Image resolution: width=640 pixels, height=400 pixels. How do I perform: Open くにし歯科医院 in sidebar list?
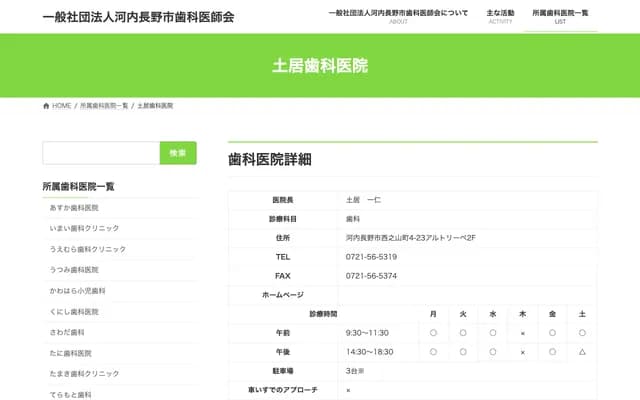(x=74, y=312)
